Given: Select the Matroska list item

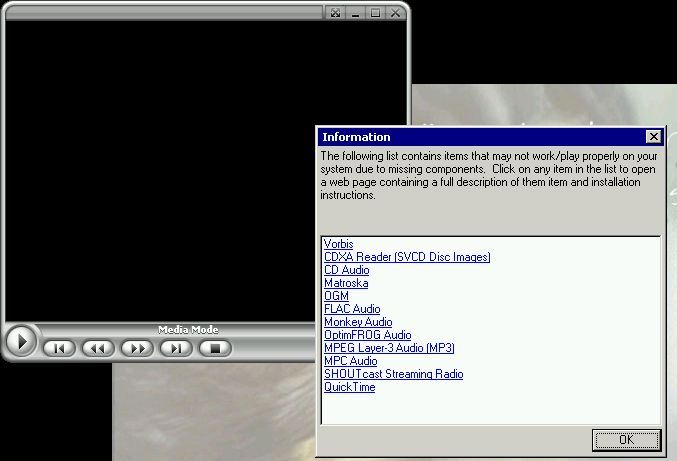Looking at the screenshot, I should click(x=346, y=283).
